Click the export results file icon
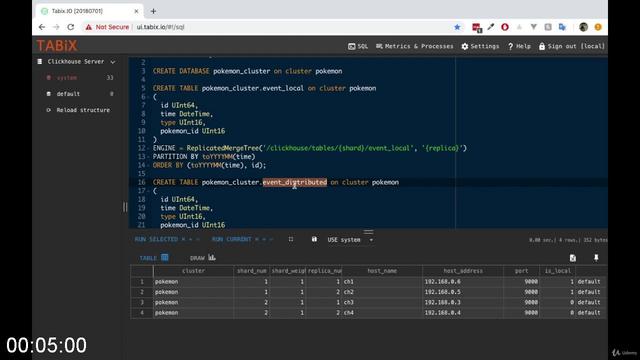The image size is (640, 360). tap(573, 258)
